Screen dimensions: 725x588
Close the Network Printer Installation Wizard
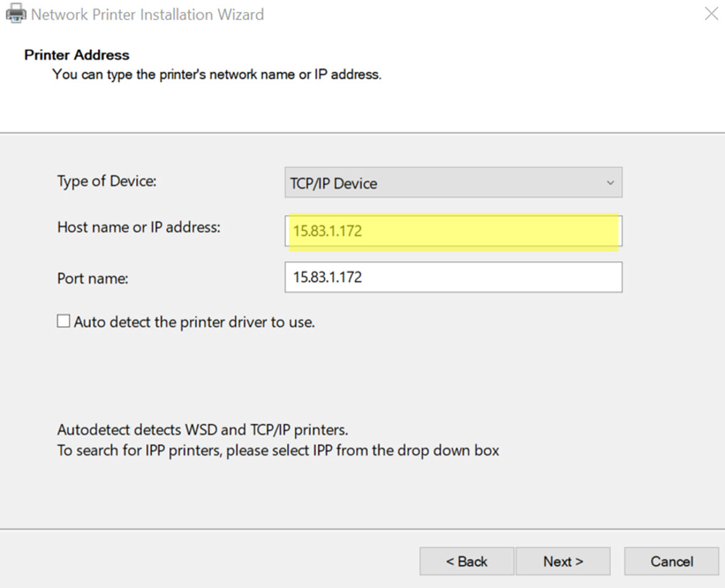pyautogui.click(x=711, y=13)
